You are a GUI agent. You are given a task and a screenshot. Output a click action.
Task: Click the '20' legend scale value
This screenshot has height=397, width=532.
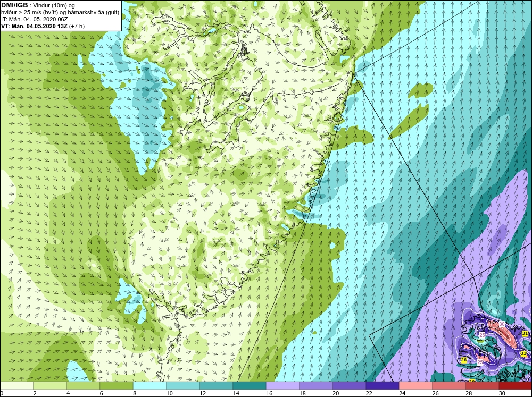coord(336,393)
